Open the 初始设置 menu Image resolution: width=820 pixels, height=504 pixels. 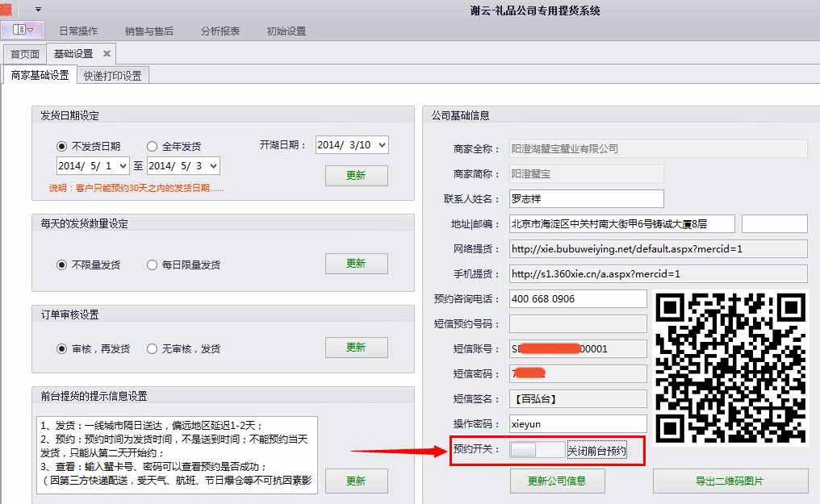coord(286,31)
